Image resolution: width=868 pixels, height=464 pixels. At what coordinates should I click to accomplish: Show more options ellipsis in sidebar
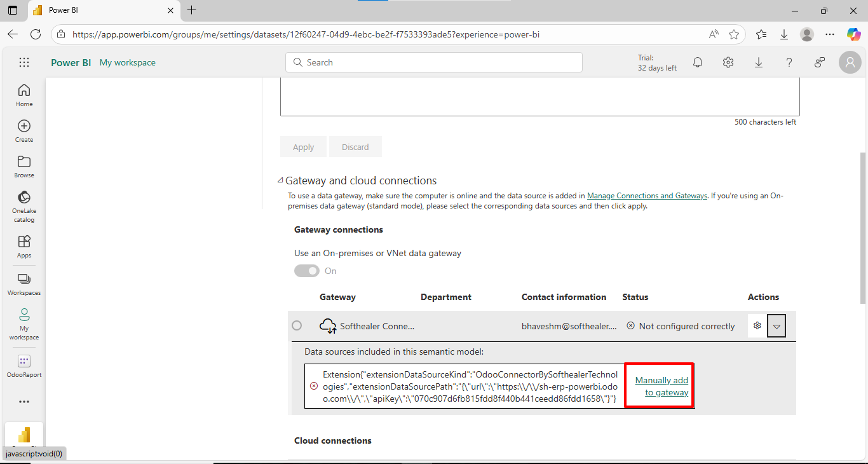24,402
